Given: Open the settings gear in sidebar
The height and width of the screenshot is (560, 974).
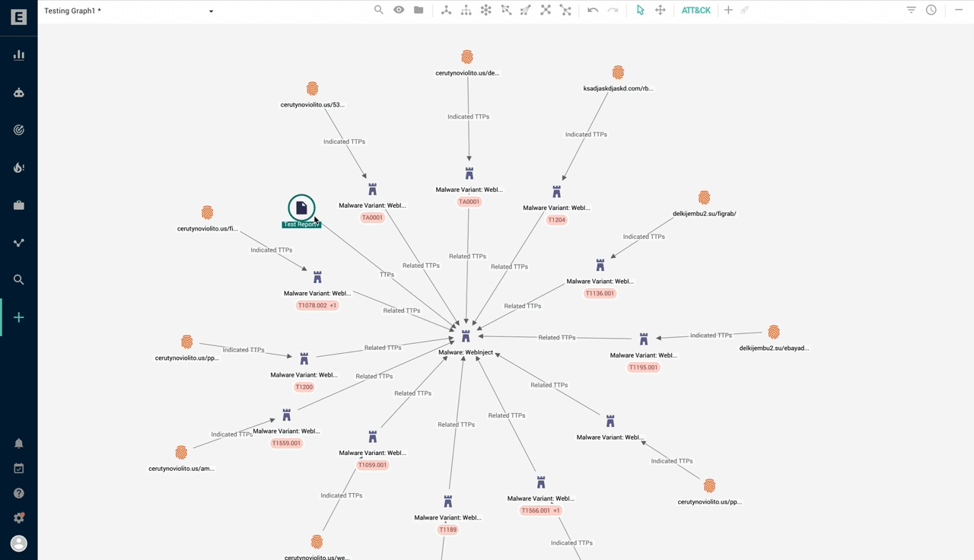Looking at the screenshot, I should point(19,518).
